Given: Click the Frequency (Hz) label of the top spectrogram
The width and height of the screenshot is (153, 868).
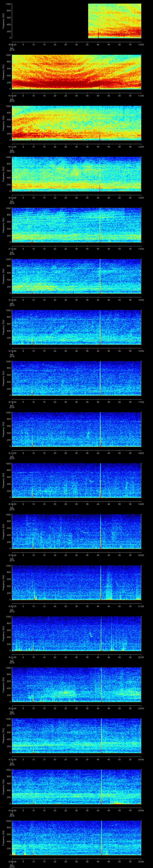Looking at the screenshot, I should 3,21.
